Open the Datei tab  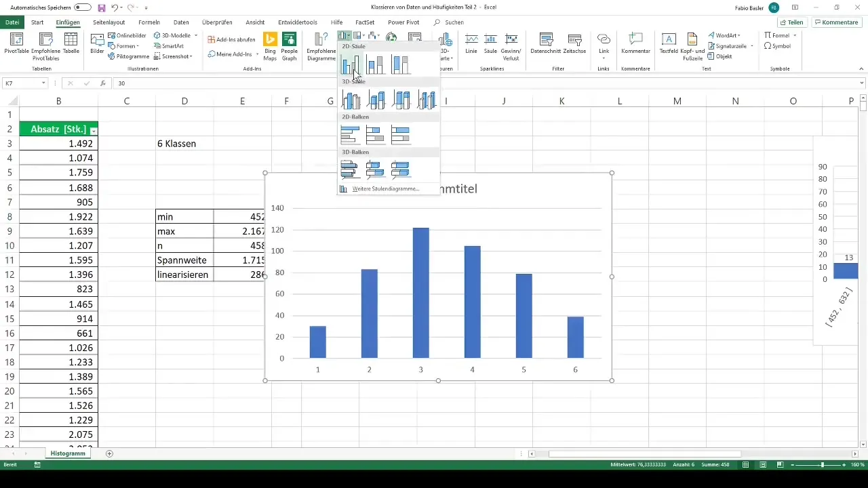(x=12, y=22)
